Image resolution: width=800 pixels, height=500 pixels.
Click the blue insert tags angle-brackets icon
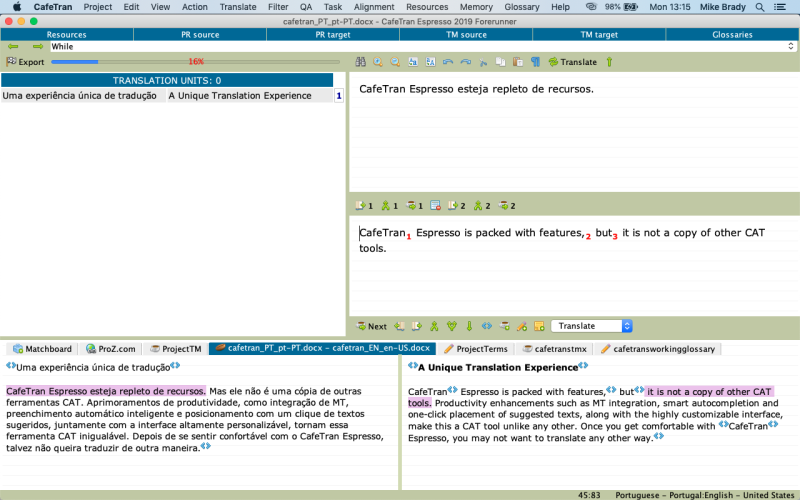pos(487,326)
